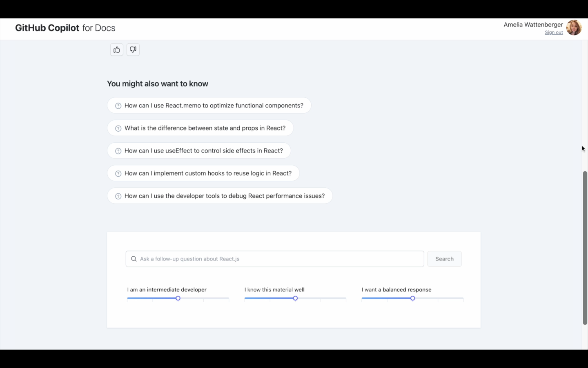Select the custom hooks reuse logic question
The image size is (588, 368).
pyautogui.click(x=208, y=173)
